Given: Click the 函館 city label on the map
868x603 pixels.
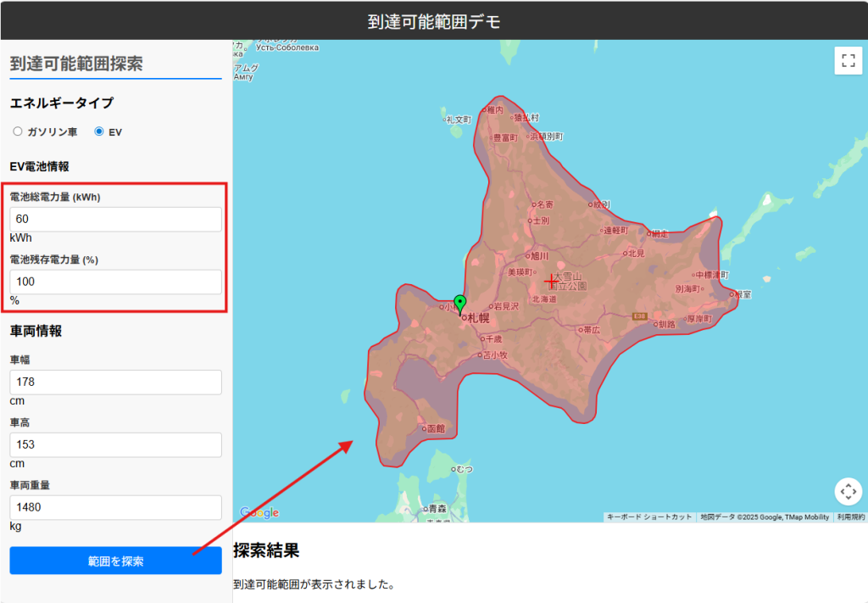Looking at the screenshot, I should [437, 428].
